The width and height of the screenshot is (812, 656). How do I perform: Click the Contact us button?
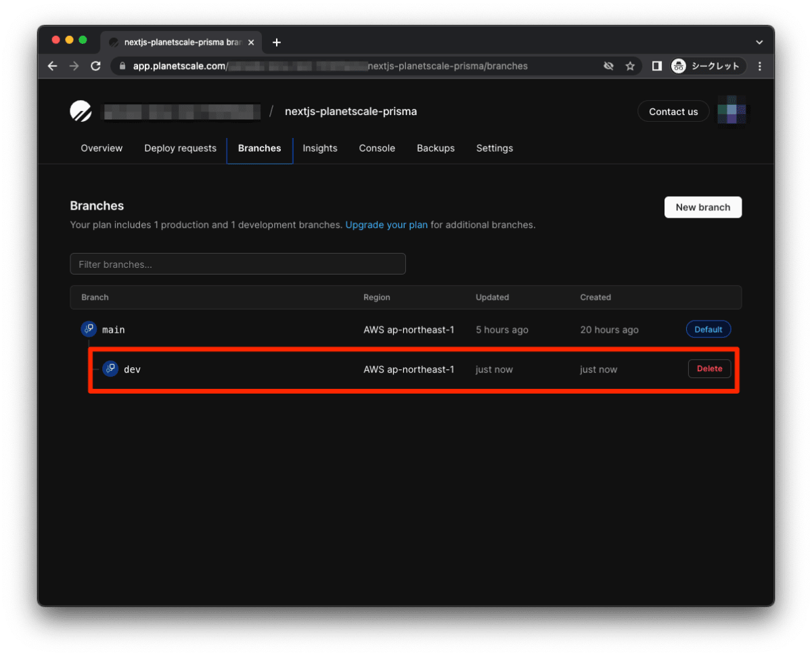(x=673, y=112)
